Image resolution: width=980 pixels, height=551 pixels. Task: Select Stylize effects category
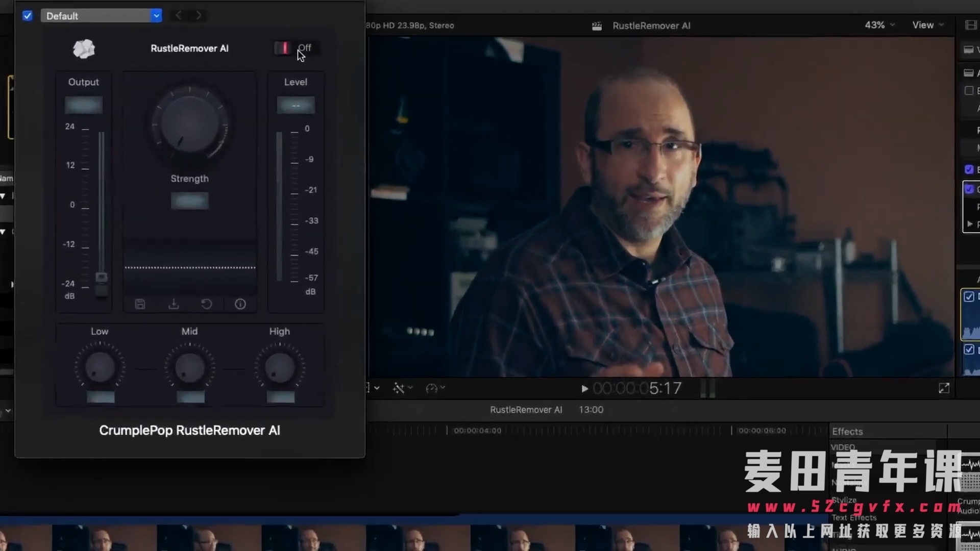[844, 500]
